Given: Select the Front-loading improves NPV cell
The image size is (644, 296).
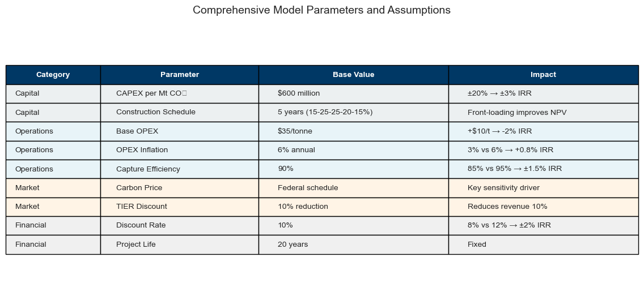Looking at the screenshot, I should (x=516, y=113).
